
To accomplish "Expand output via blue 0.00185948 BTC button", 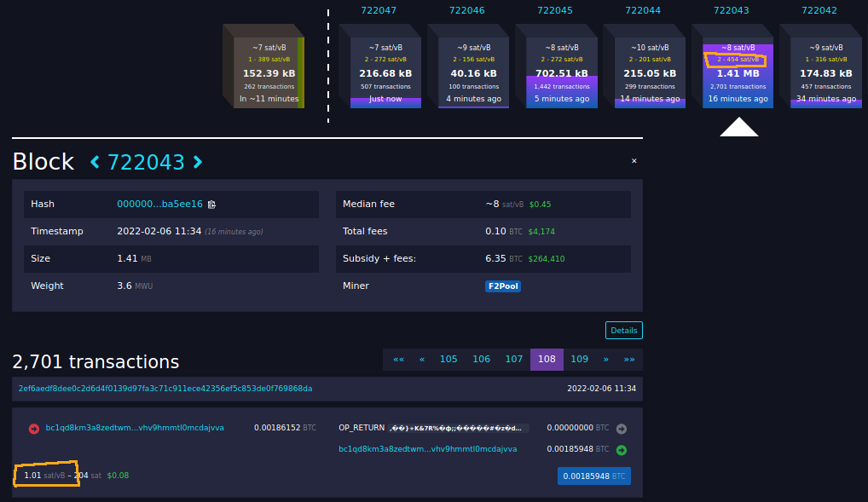I will pos(594,476).
